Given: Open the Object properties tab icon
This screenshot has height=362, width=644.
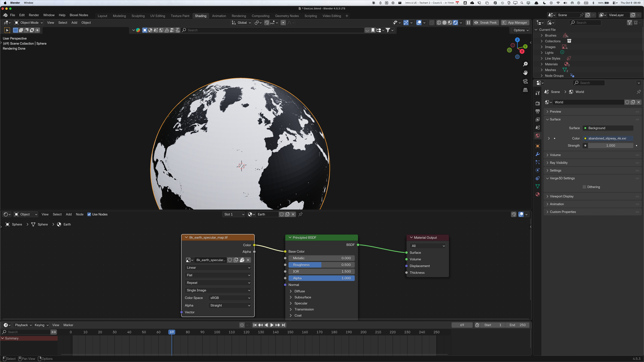Looking at the screenshot, I should pyautogui.click(x=538, y=146).
